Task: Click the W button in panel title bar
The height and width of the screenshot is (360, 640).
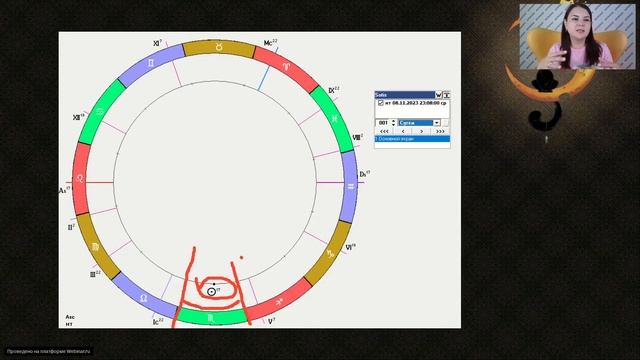Action: click(439, 95)
